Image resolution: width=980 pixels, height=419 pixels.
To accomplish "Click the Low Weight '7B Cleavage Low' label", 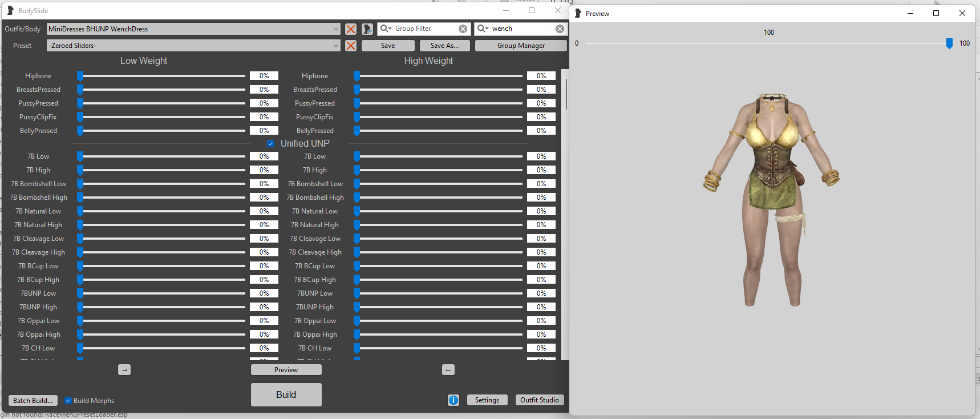I will (38, 239).
